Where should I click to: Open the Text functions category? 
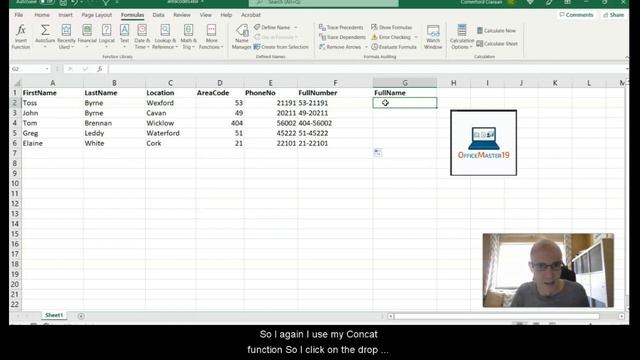[124, 37]
